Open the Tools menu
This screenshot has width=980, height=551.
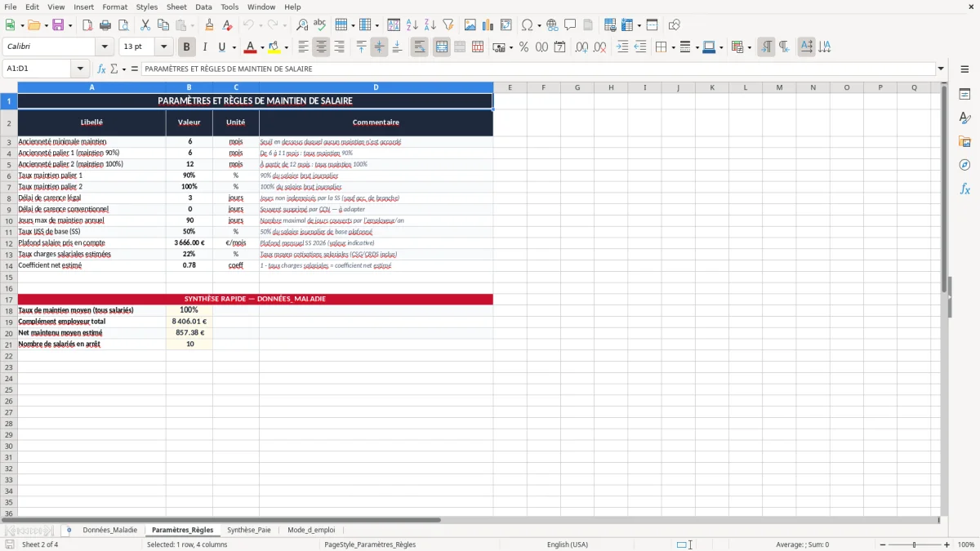click(229, 7)
